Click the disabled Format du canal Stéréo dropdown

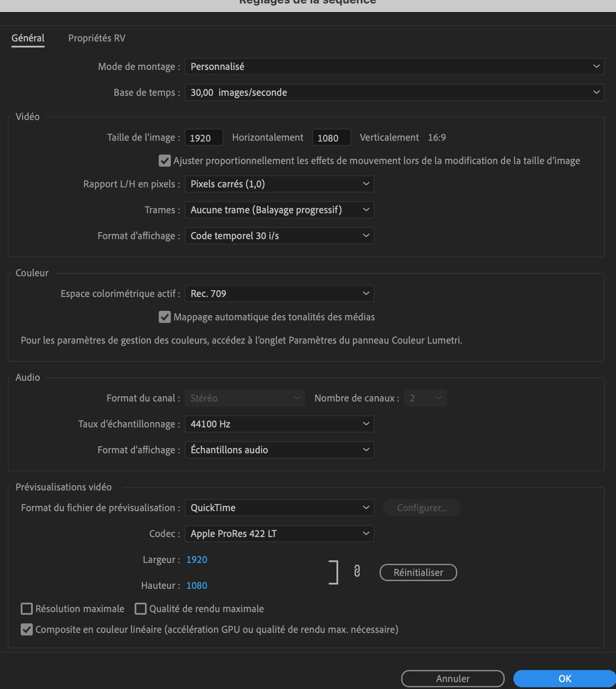(x=245, y=398)
